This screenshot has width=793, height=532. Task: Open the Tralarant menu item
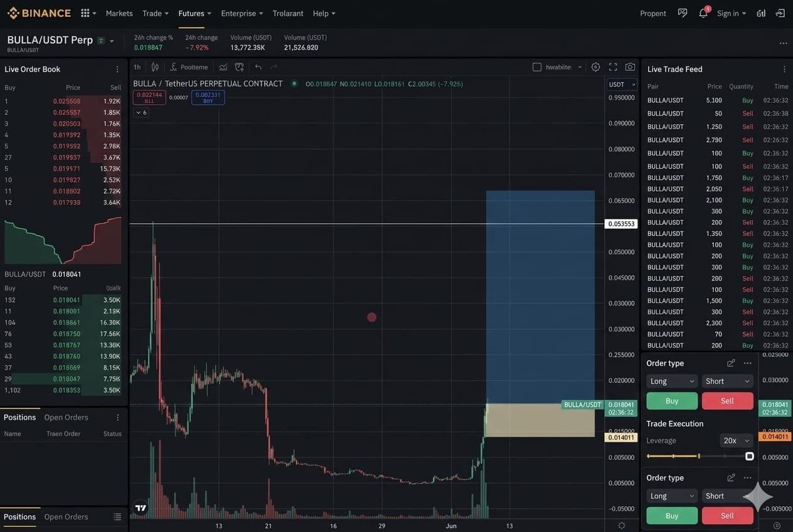point(288,13)
